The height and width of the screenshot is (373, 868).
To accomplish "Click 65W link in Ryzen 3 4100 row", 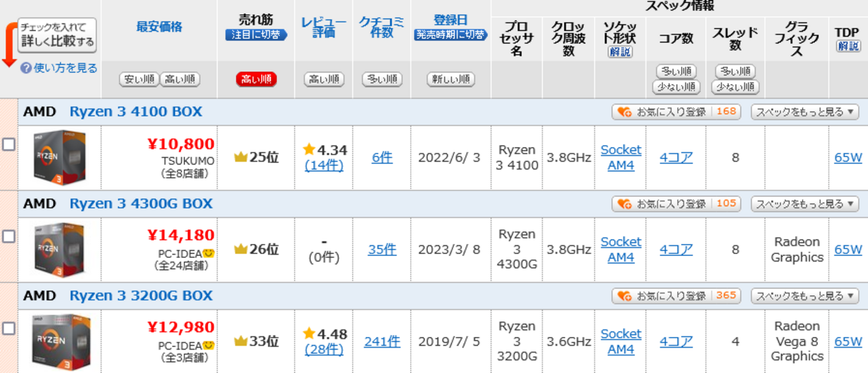I will pos(848,158).
